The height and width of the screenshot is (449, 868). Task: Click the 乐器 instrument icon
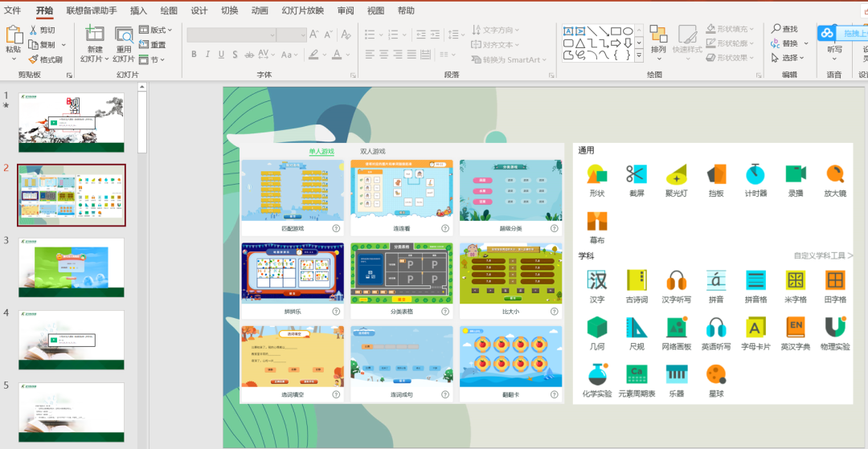[677, 374]
